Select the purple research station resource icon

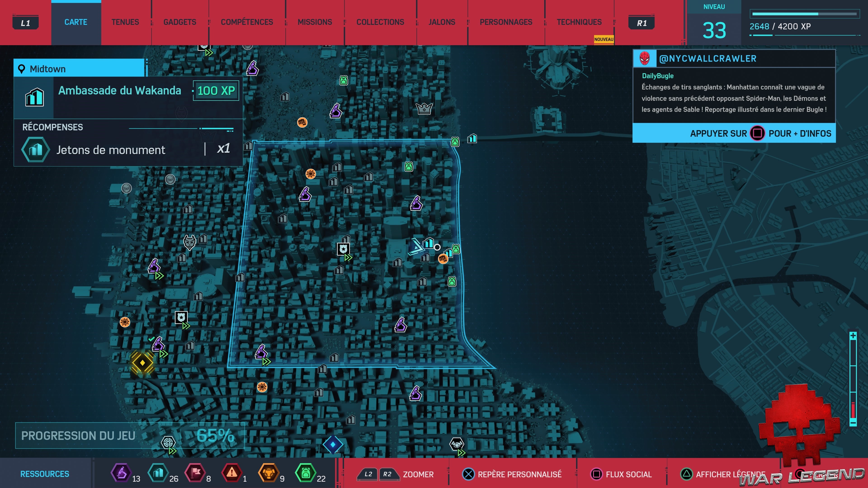coord(121,473)
